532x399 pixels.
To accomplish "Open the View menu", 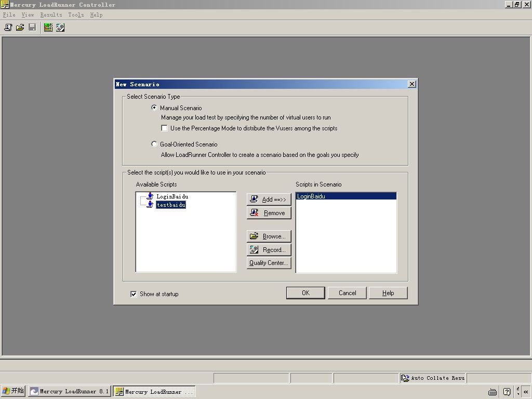I will [x=28, y=15].
